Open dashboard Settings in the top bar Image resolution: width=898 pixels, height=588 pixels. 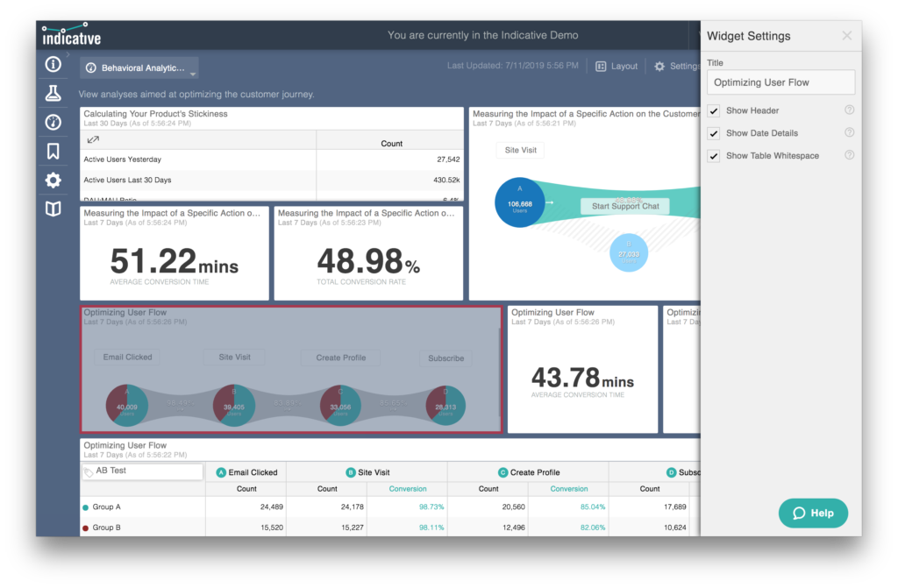coord(677,67)
